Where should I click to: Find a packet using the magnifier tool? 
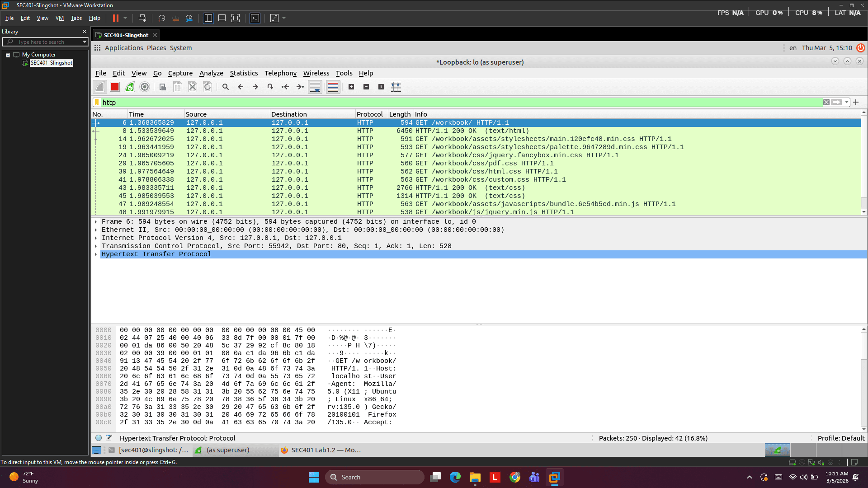(226, 87)
